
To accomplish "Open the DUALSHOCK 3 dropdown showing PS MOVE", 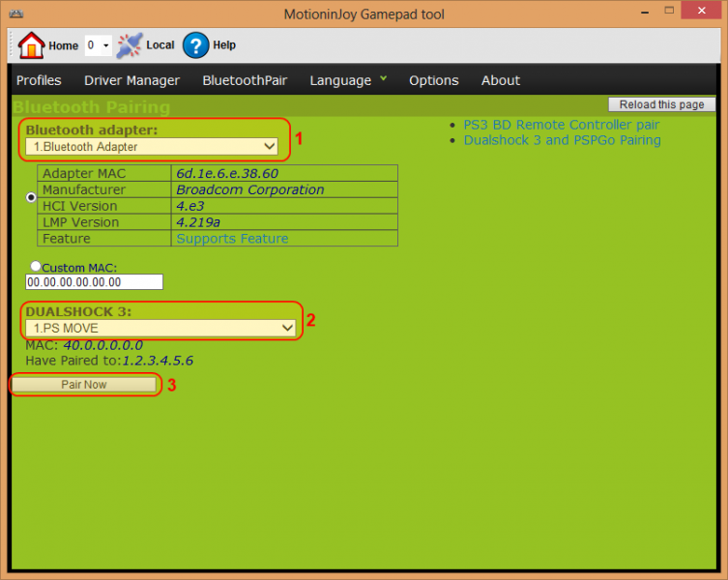I will click(x=160, y=328).
